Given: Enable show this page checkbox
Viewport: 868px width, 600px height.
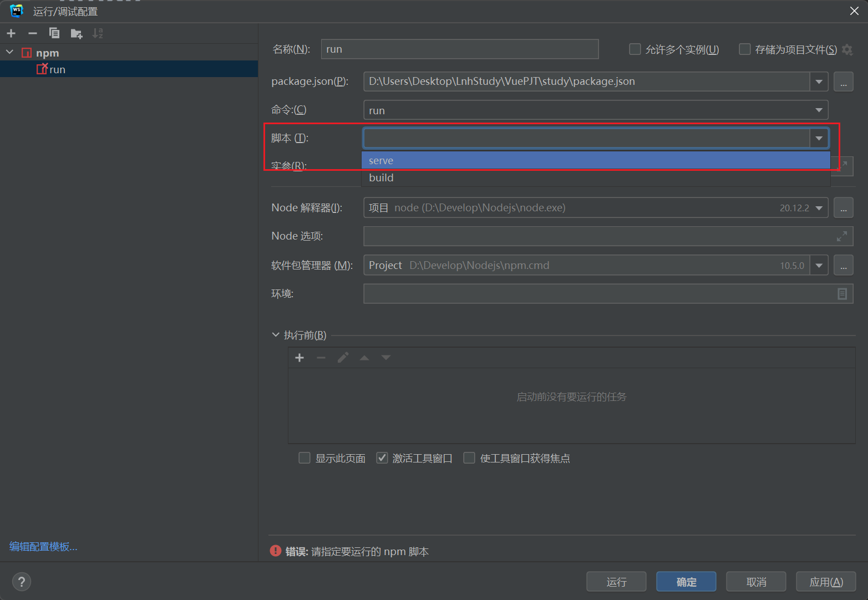Looking at the screenshot, I should click(x=304, y=458).
